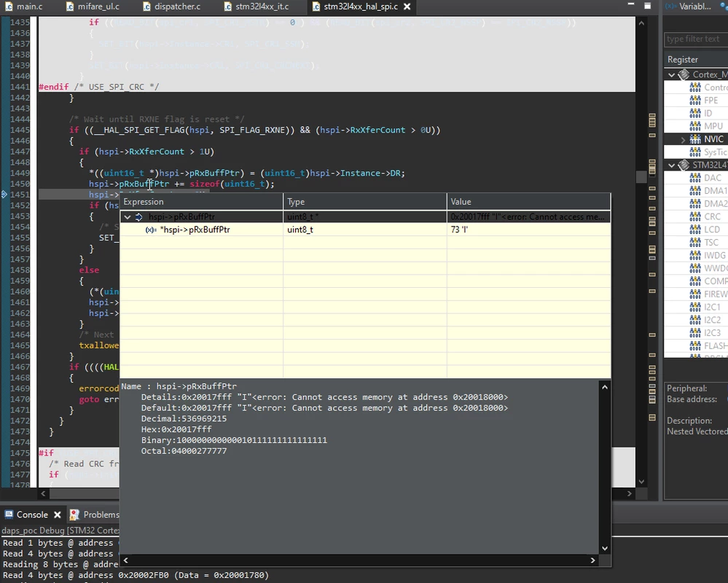Select the FLASH peripheral icon
This screenshot has width=728, height=583.
coord(695,346)
